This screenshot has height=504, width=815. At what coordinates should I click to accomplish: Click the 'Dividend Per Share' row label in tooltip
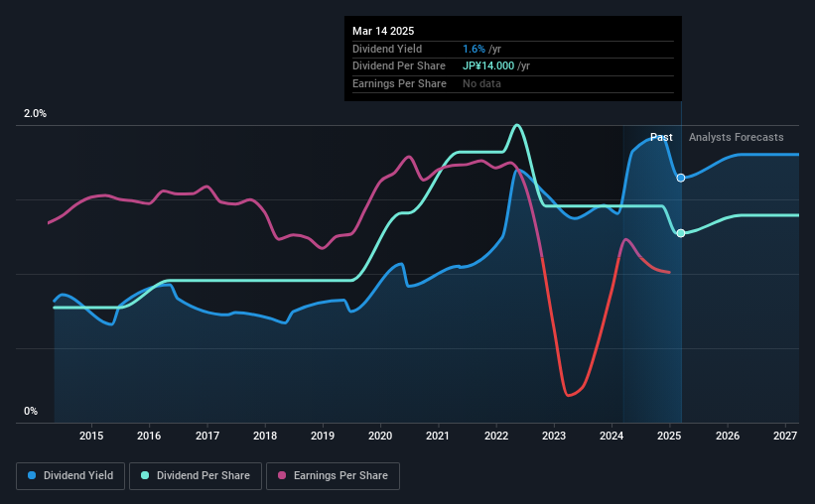coord(399,66)
